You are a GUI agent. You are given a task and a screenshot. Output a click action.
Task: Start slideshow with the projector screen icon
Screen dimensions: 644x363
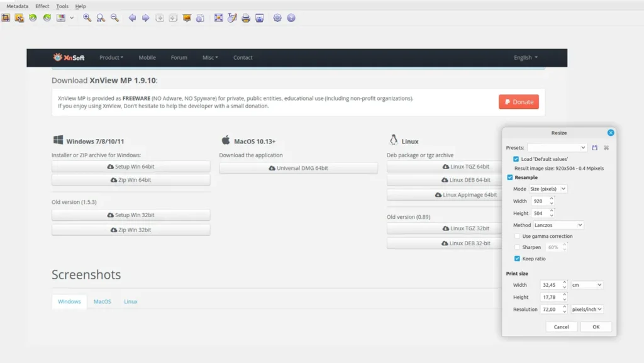point(187,18)
